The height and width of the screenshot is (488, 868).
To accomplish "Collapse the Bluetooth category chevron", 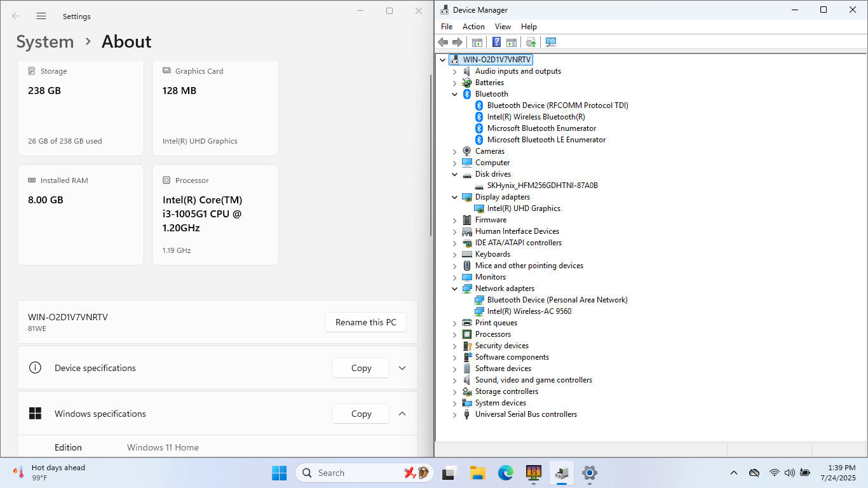I will coord(454,94).
